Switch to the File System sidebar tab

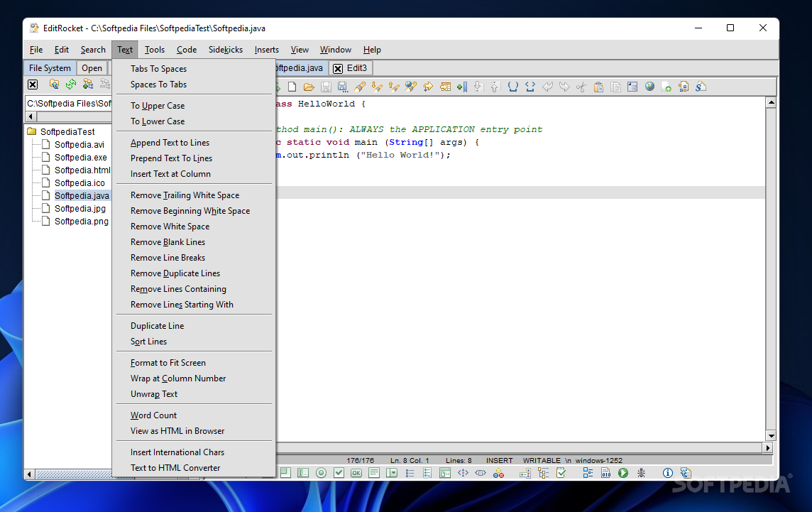pos(50,68)
